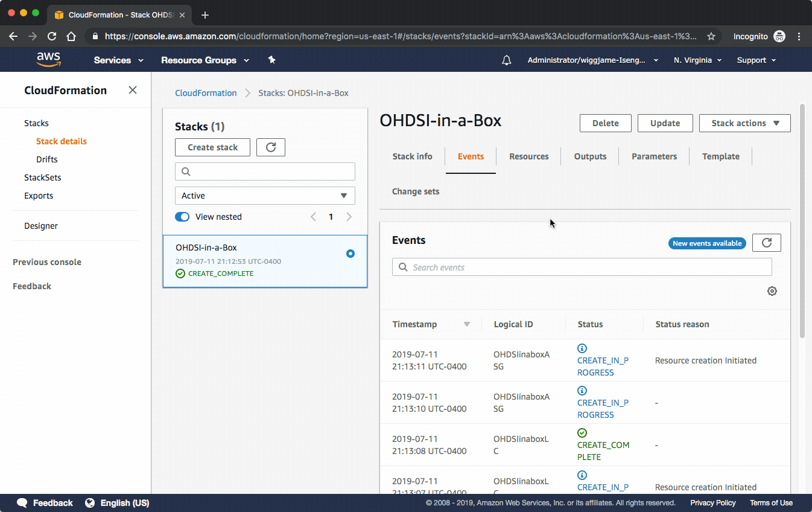812x512 pixels.
Task: Open the Outputs tab
Action: coord(590,156)
